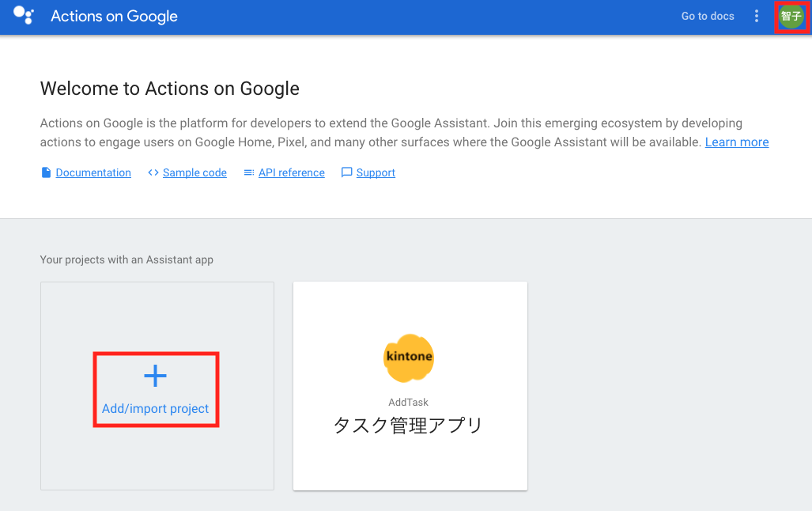
Task: Click the API reference list icon
Action: (248, 172)
